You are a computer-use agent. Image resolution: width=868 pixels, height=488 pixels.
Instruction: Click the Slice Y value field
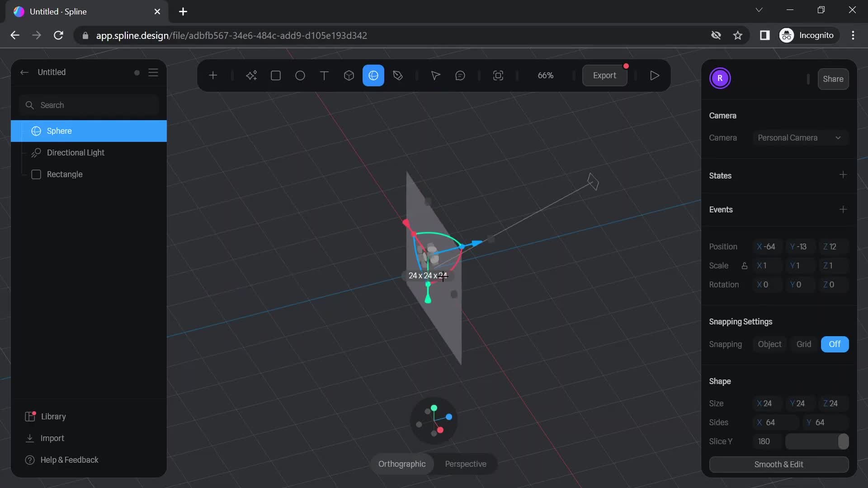(767, 441)
